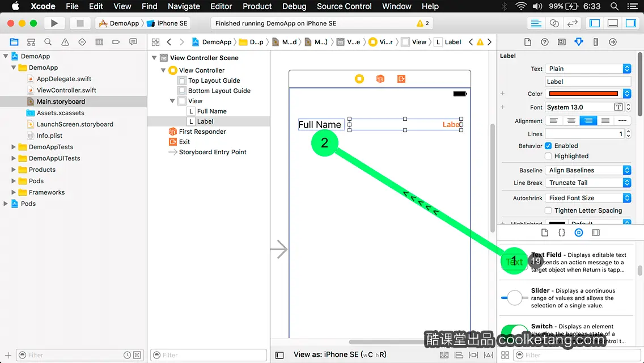Hide the Navigator panel
The width and height of the screenshot is (644, 363).
click(595, 23)
